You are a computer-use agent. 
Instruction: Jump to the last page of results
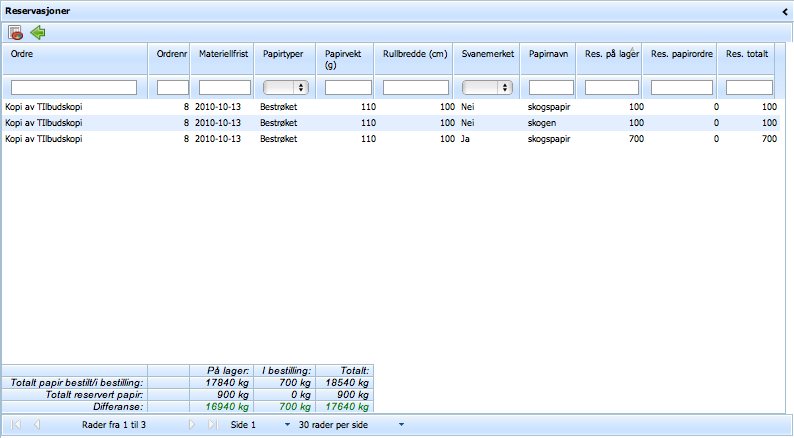[212, 425]
